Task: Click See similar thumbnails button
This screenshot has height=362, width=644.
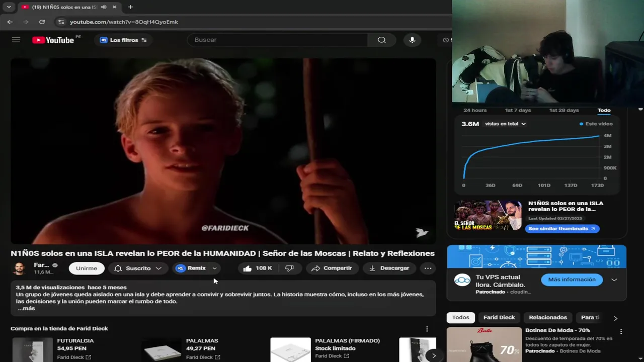Action: [562, 229]
